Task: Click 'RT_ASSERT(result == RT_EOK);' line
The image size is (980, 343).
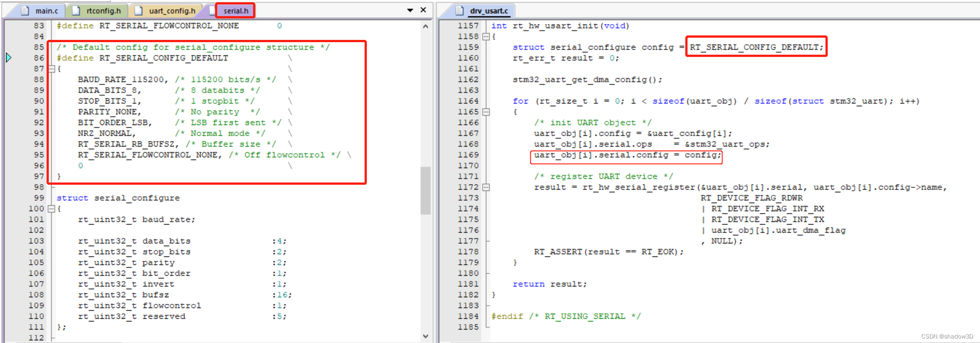Action: click(x=609, y=252)
